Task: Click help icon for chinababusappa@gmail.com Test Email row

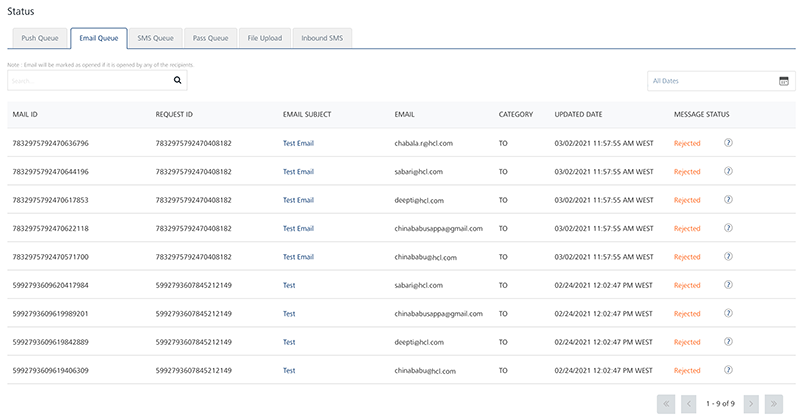Action: point(728,228)
